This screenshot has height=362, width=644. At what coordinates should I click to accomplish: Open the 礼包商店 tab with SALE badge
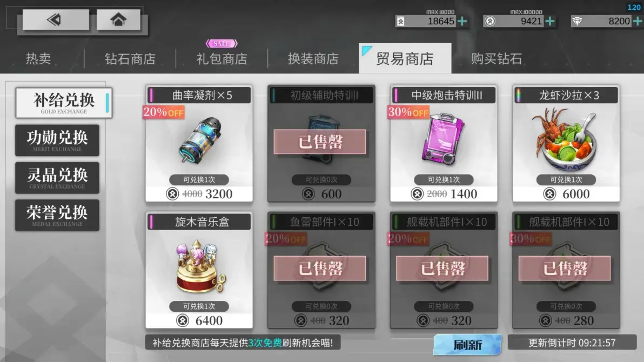pyautogui.click(x=222, y=59)
